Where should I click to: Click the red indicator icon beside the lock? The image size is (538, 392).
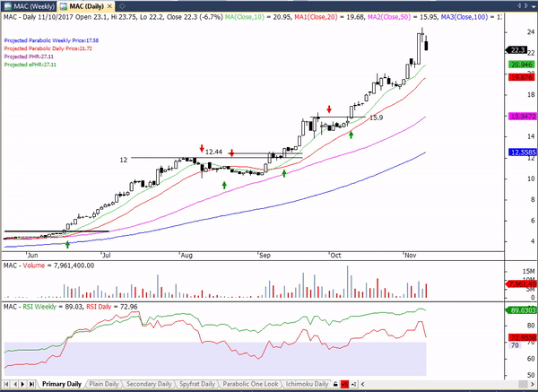pos(344,384)
